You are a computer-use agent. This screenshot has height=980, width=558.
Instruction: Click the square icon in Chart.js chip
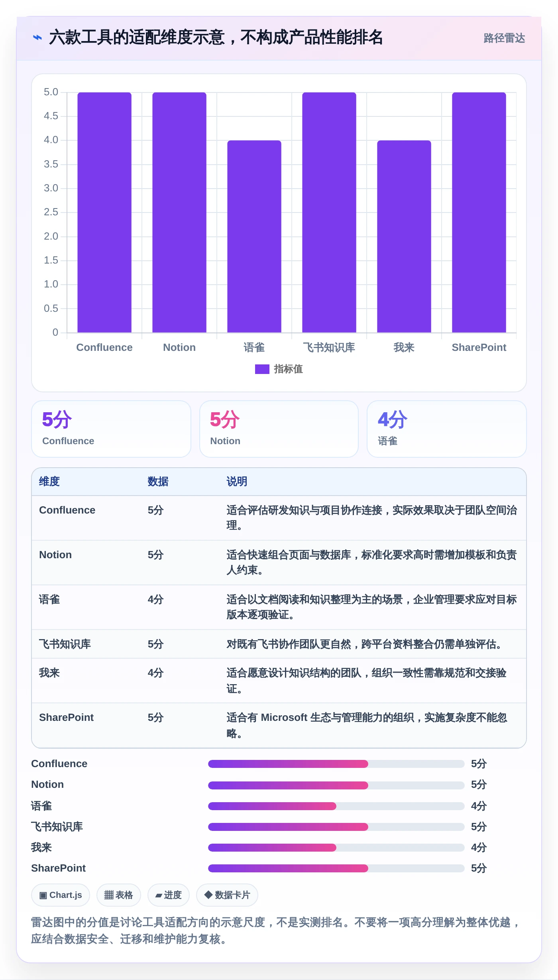pyautogui.click(x=43, y=895)
